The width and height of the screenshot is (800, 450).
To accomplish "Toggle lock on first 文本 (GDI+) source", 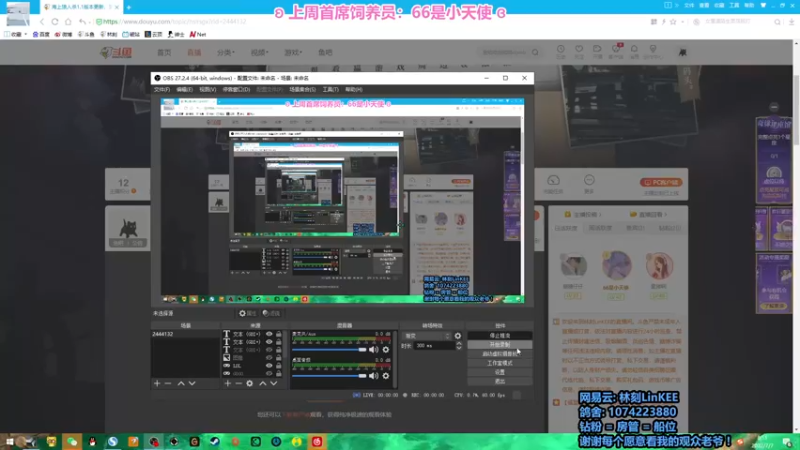I will tap(279, 334).
